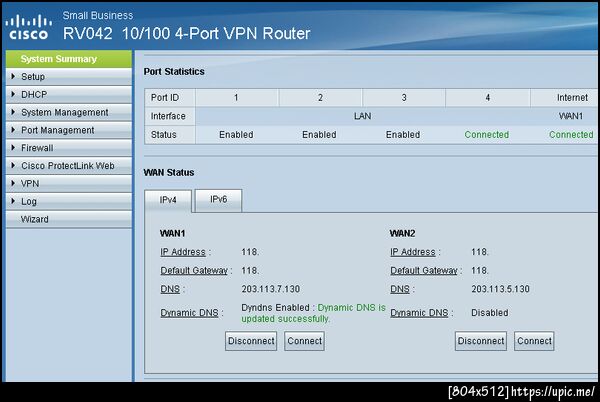Click port 2 in the Port ID row
The height and width of the screenshot is (402, 600).
(x=320, y=98)
